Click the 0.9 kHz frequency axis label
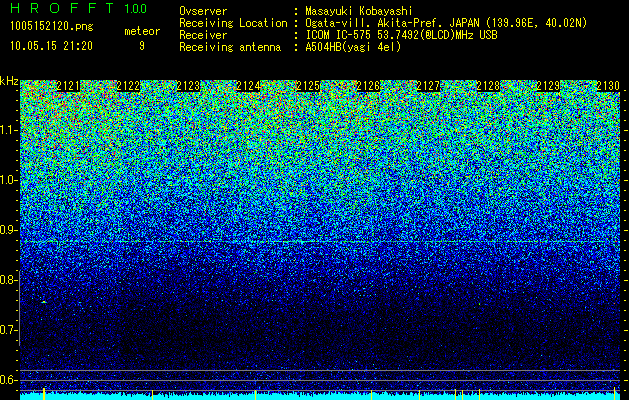The image size is (629, 400). point(8,230)
